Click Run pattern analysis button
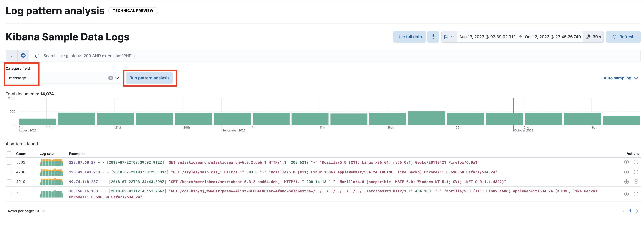Screen dimensions: 644x245 [149, 78]
